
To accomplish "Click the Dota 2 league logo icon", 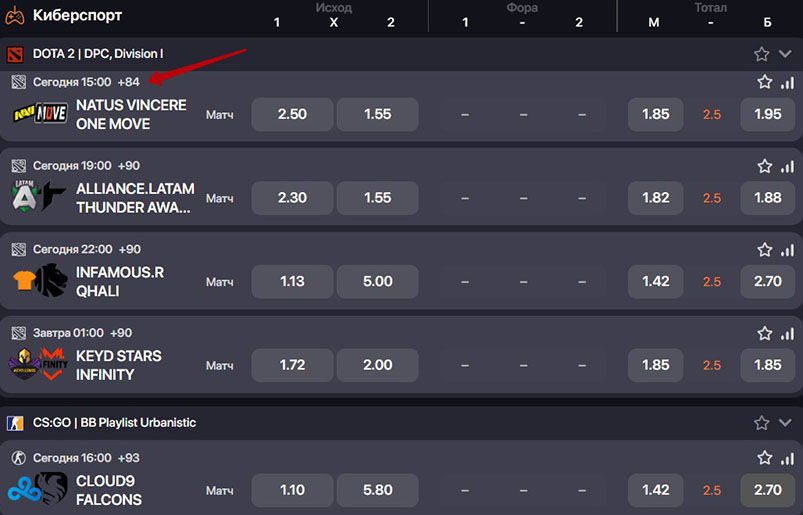I will (15, 54).
